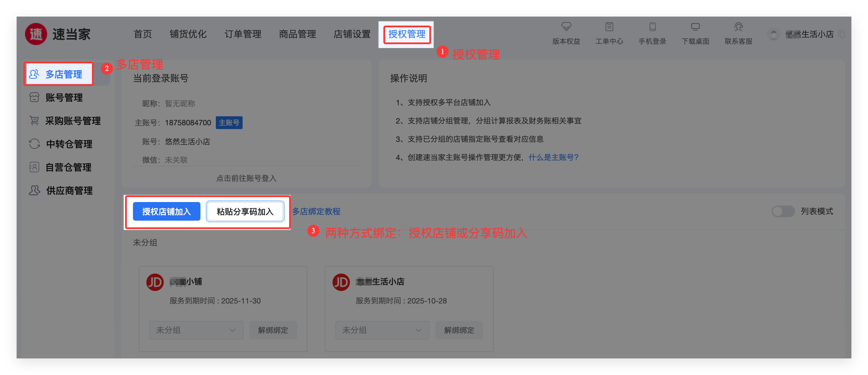Click the 版本权益 diamond icon
This screenshot has width=868, height=375.
pos(566,26)
